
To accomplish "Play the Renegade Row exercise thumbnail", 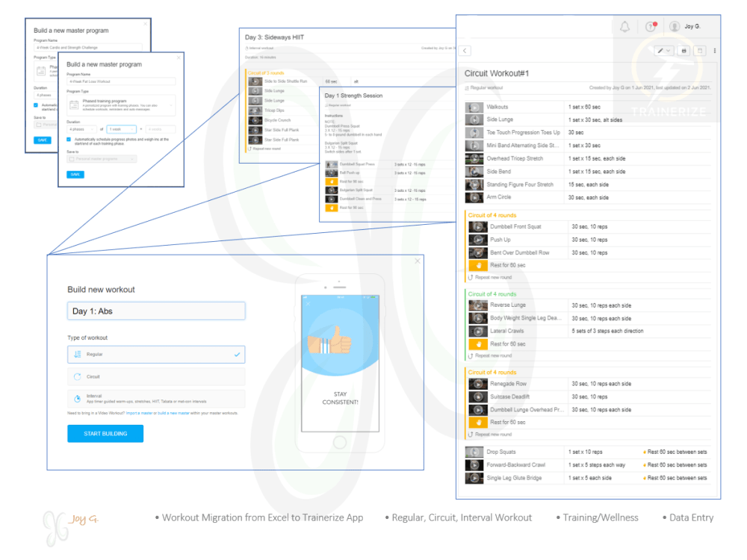I will pos(478,383).
